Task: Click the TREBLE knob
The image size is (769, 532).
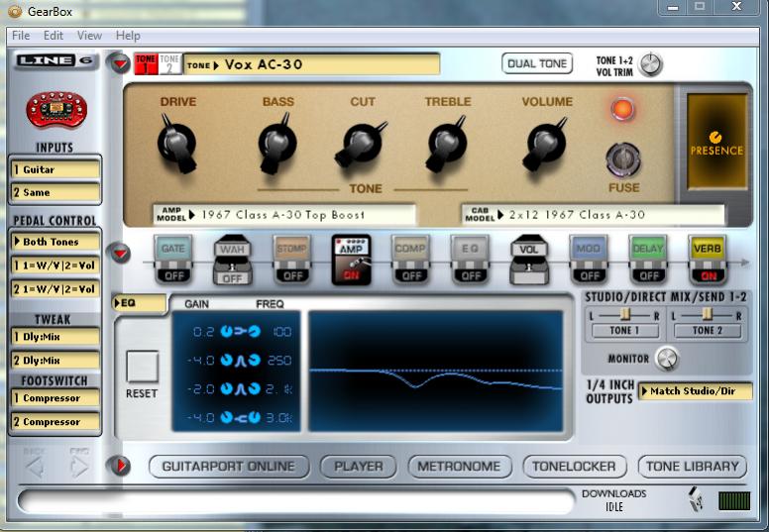Action: [446, 144]
